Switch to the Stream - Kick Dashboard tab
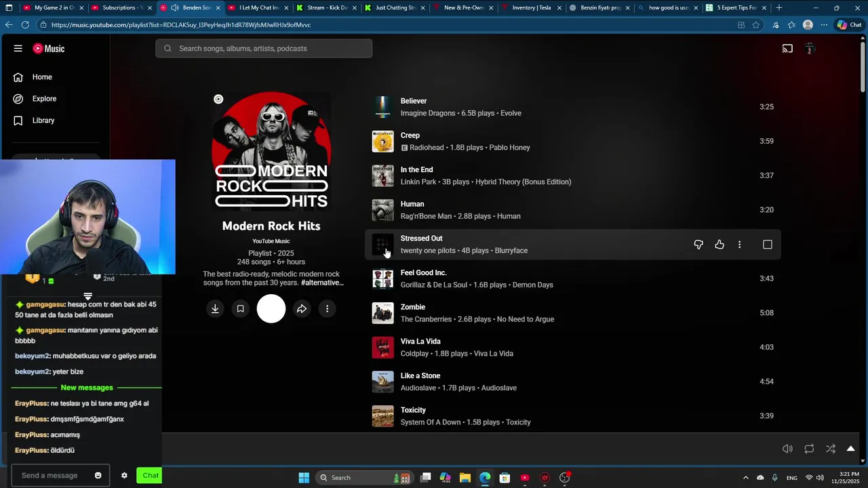 pos(327,8)
